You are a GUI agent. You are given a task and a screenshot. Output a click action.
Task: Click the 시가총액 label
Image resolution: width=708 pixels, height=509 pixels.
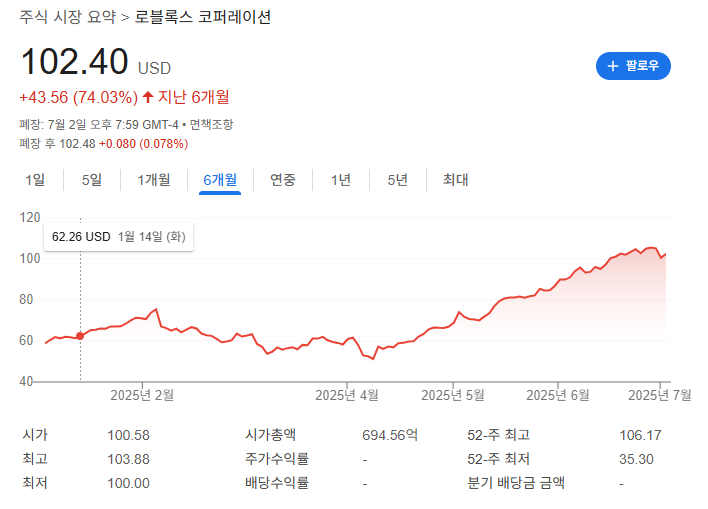pos(270,435)
